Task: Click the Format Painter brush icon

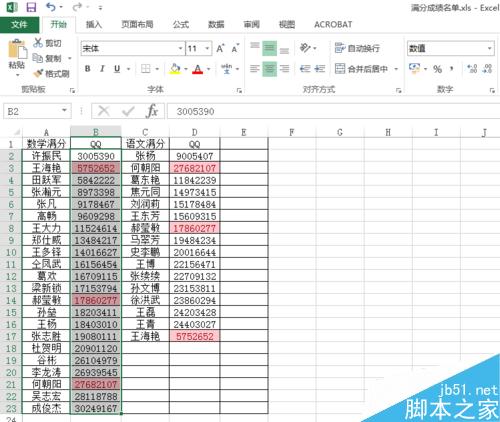Action: tap(38, 73)
